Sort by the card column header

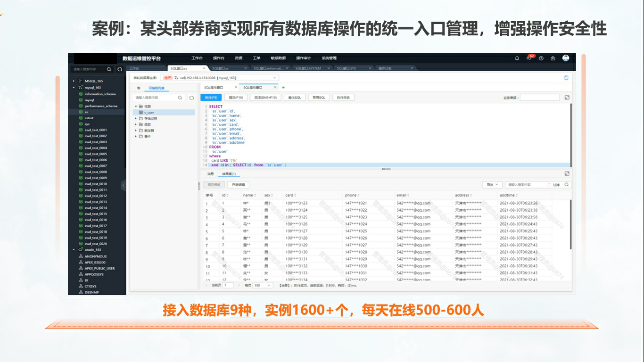[x=290, y=195]
